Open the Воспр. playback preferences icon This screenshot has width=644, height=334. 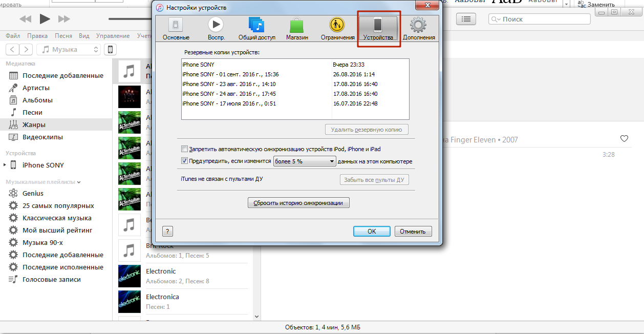click(x=216, y=28)
